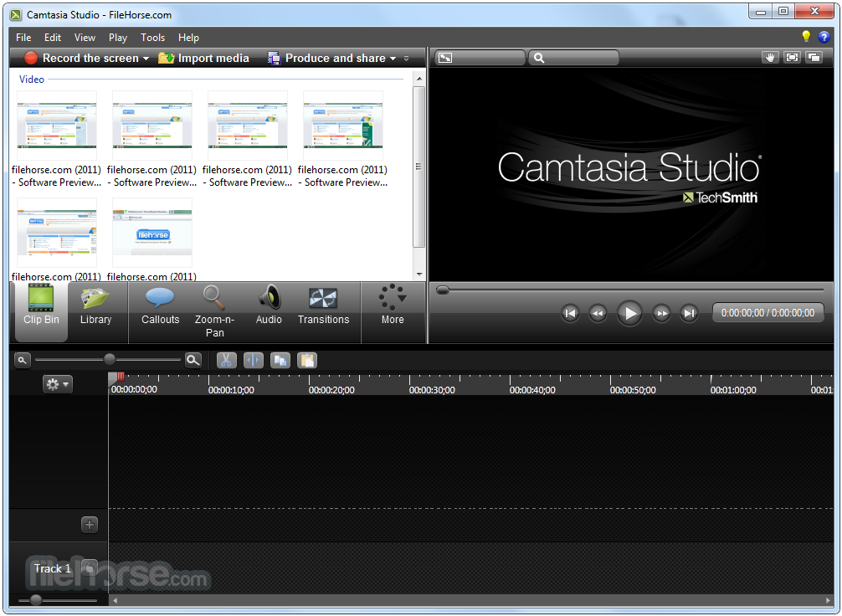The image size is (842, 616).
Task: Toggle the pan hand tool in preview
Action: pyautogui.click(x=771, y=58)
